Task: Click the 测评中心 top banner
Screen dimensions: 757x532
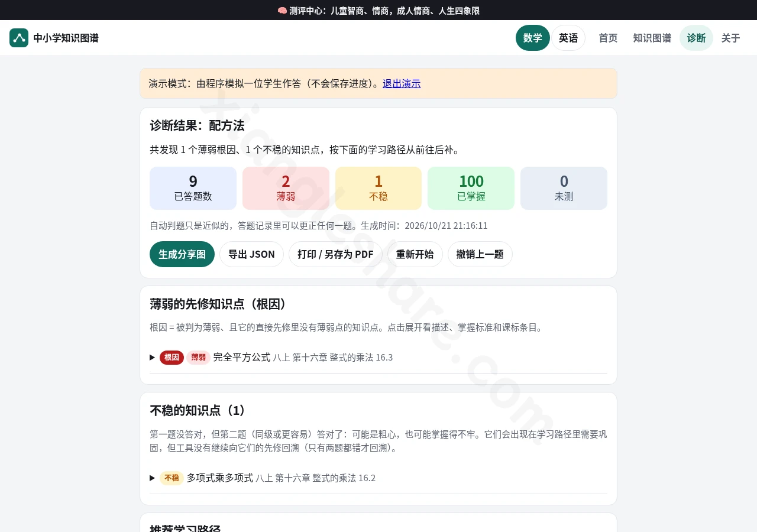Action: pyautogui.click(x=378, y=11)
